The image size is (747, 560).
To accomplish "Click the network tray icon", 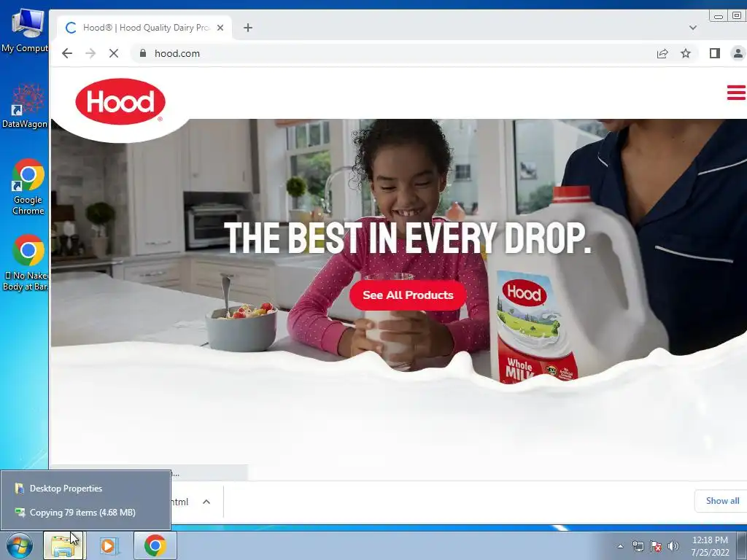I will tap(638, 546).
